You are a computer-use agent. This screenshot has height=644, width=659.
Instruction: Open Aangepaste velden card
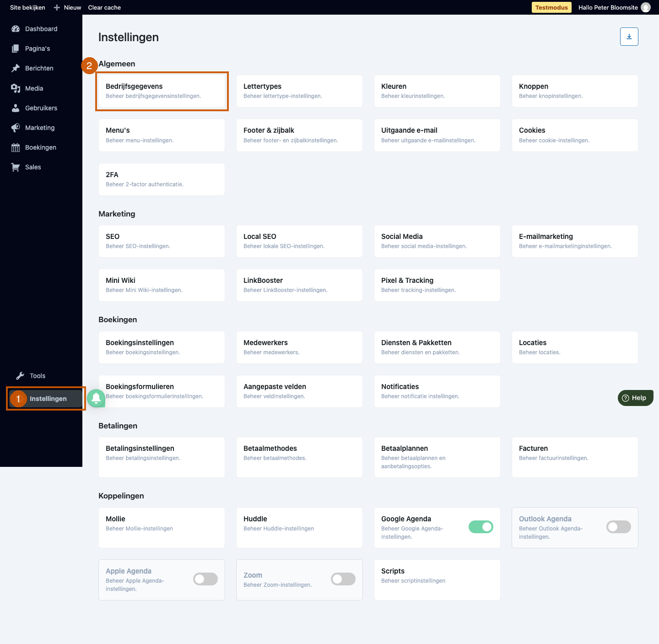coord(299,391)
